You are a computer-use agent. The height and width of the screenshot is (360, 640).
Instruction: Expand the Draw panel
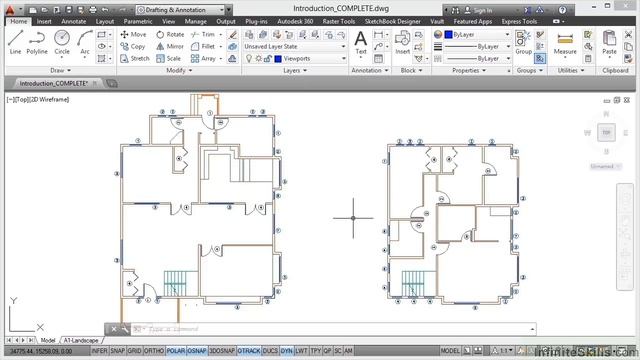(x=60, y=70)
